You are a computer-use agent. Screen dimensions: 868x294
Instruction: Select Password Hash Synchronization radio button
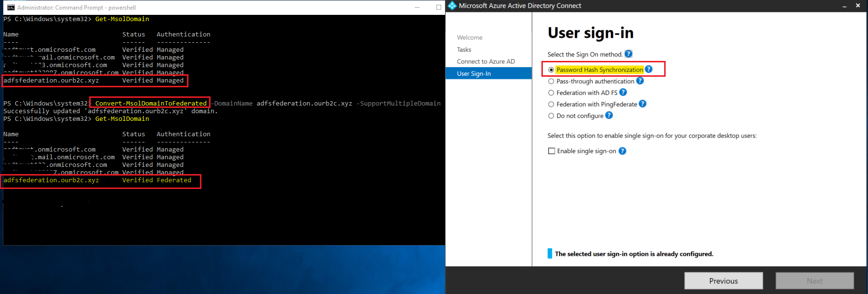551,70
